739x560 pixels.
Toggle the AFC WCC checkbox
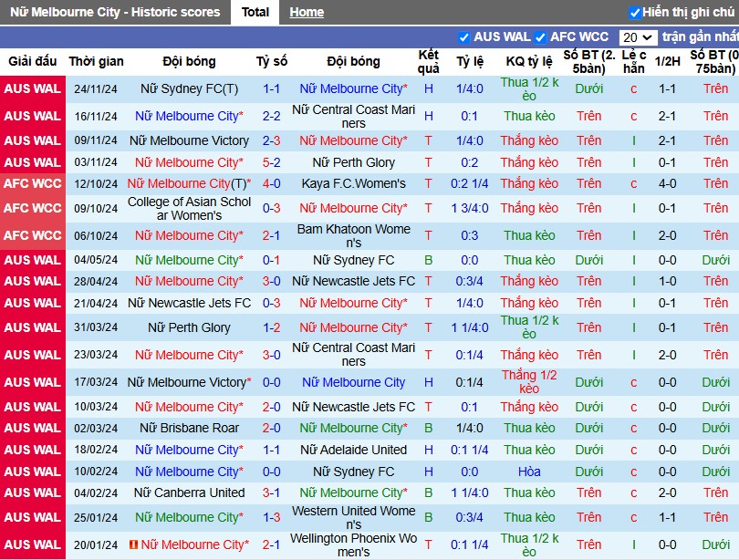[x=540, y=37]
